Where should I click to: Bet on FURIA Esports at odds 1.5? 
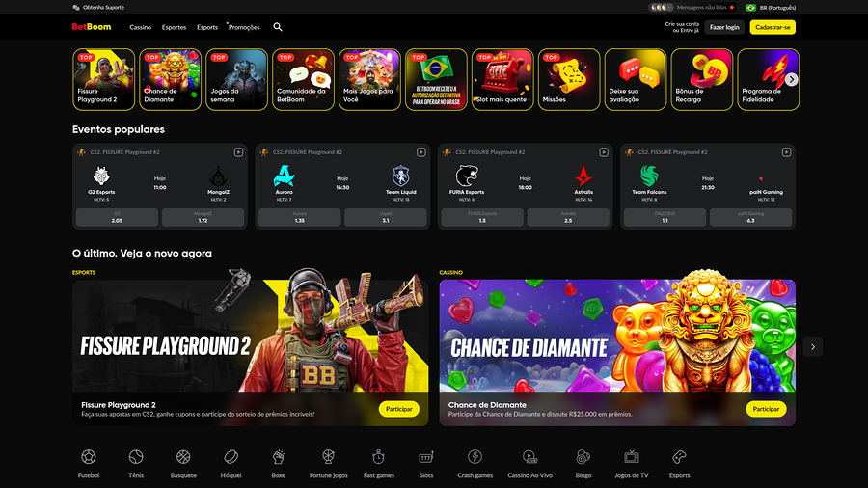(x=482, y=217)
